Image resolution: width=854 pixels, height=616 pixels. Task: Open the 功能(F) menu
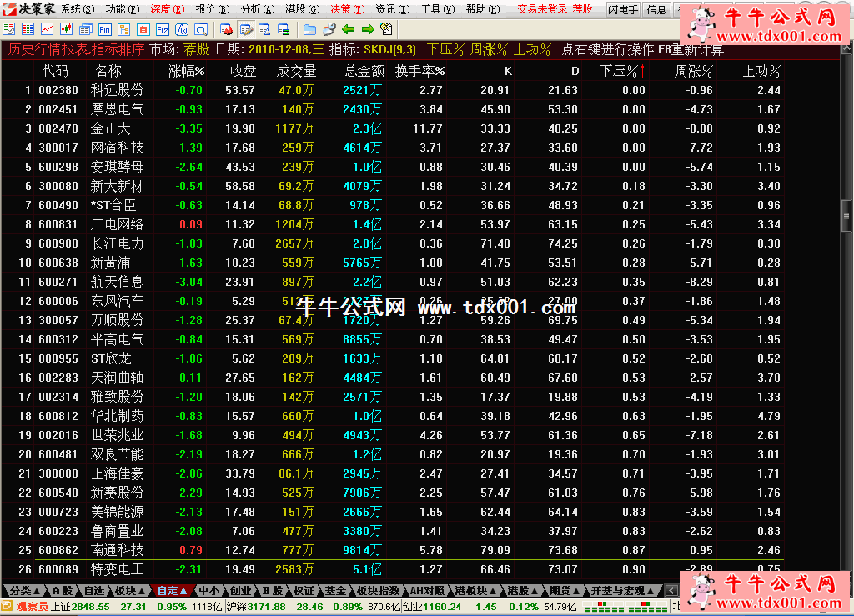[x=123, y=9]
